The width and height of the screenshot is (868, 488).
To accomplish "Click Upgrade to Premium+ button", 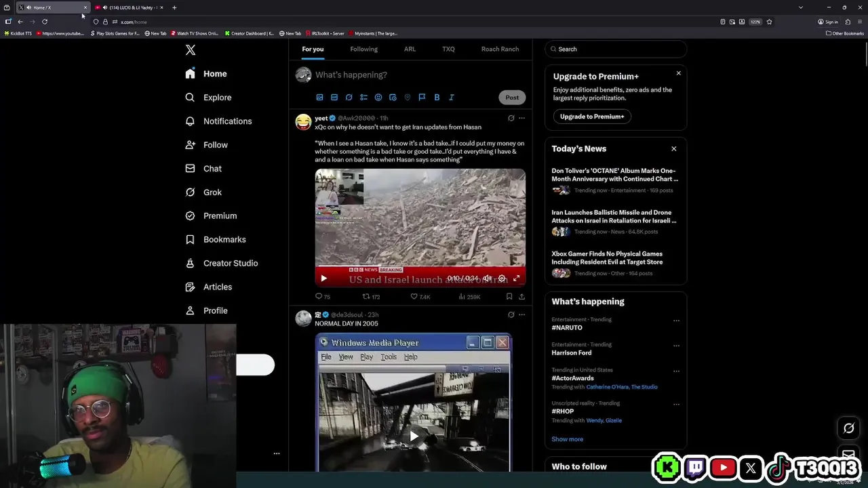I will click(592, 117).
